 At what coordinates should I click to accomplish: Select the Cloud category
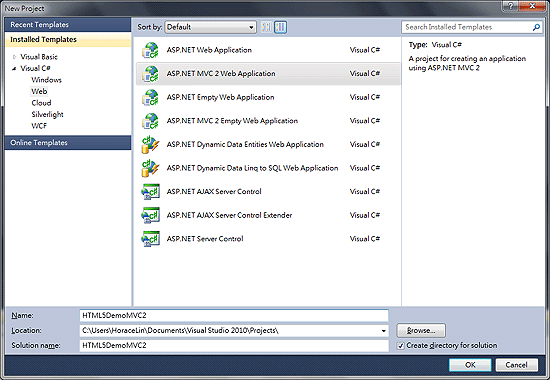pyautogui.click(x=41, y=103)
